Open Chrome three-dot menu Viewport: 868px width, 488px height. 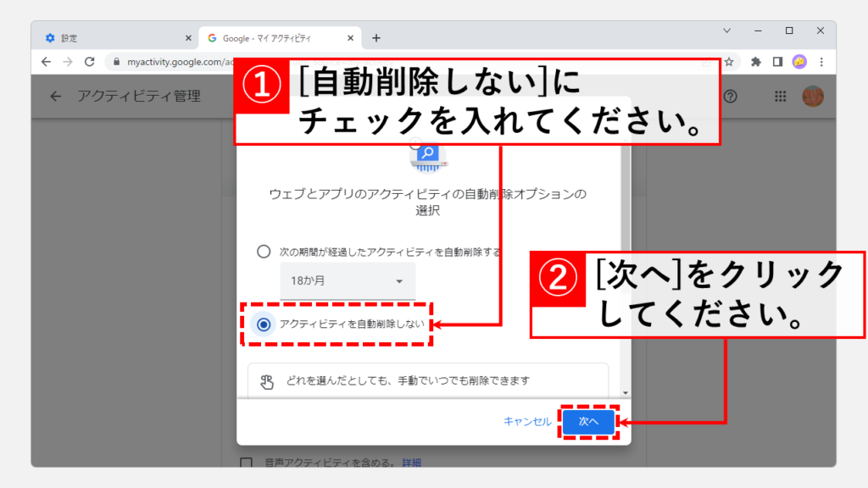(821, 62)
